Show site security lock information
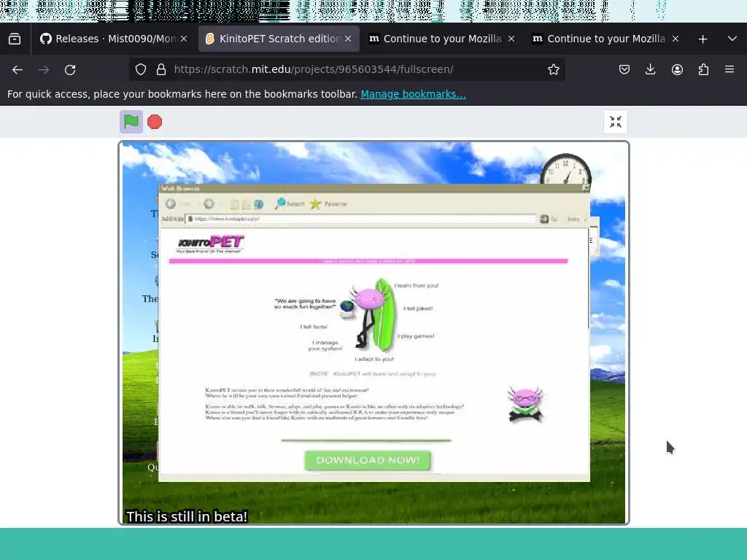This screenshot has height=560, width=747. 161,69
